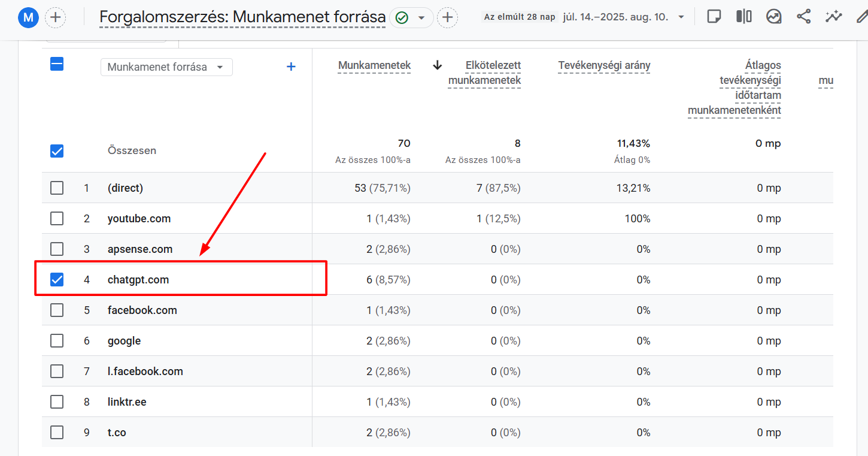Viewport: 868px width, 456px height.
Task: Click the trend chart circle icon
Action: pos(773,17)
